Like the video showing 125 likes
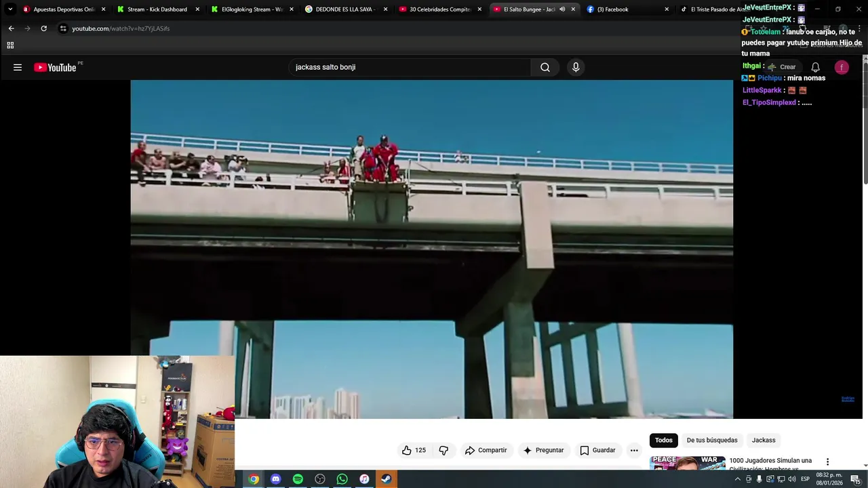Image resolution: width=868 pixels, height=488 pixels. [414, 450]
